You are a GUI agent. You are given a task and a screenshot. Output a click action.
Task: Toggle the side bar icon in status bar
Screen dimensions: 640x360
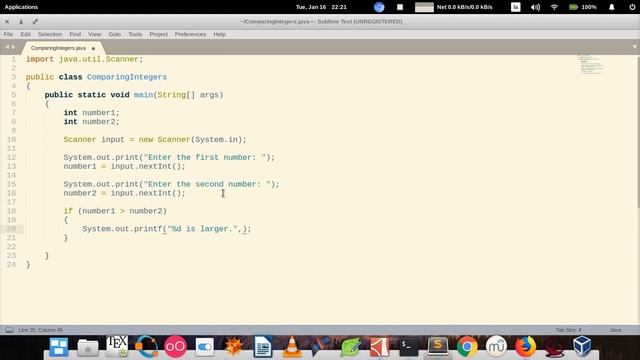(9, 330)
